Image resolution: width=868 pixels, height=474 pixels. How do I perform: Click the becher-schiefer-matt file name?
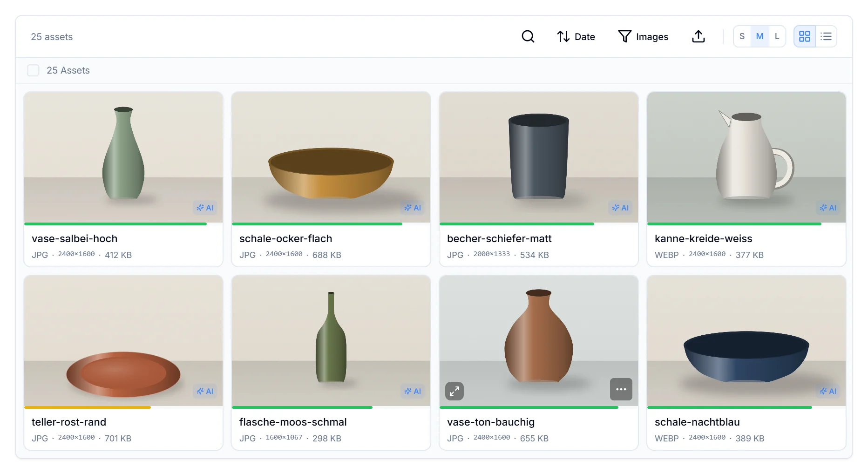pos(499,238)
